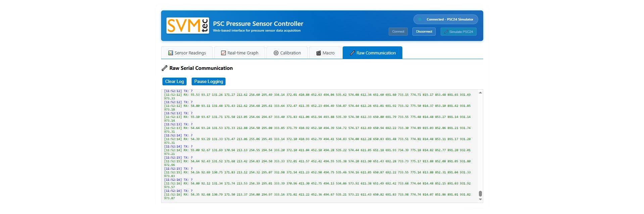Click the Calibration gear icon
The height and width of the screenshot is (214, 644).
point(276,53)
